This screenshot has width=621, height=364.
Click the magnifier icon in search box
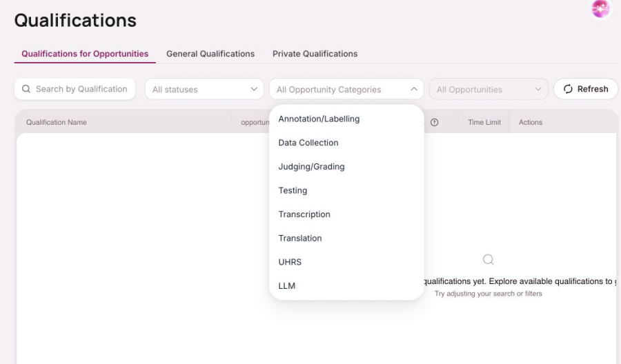click(26, 89)
